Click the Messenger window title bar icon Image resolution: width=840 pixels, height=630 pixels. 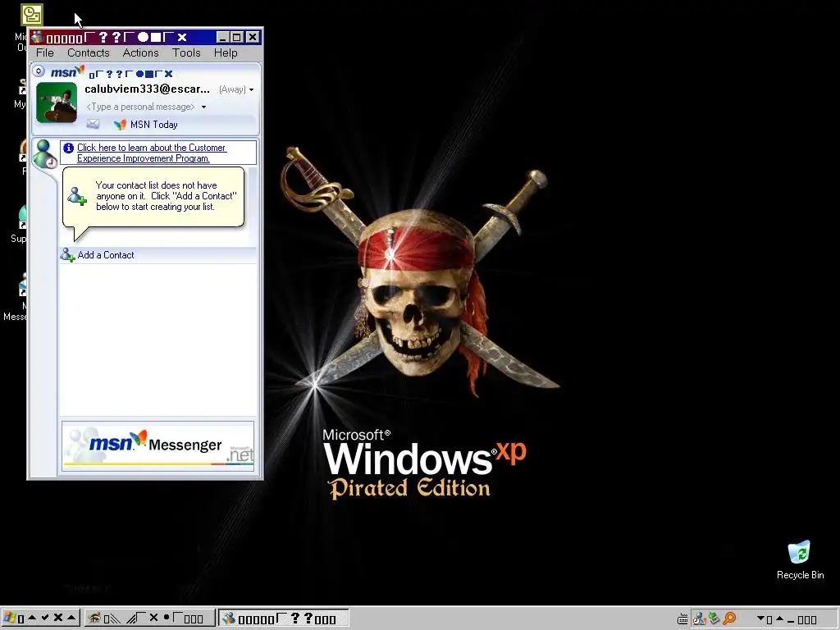pos(37,37)
